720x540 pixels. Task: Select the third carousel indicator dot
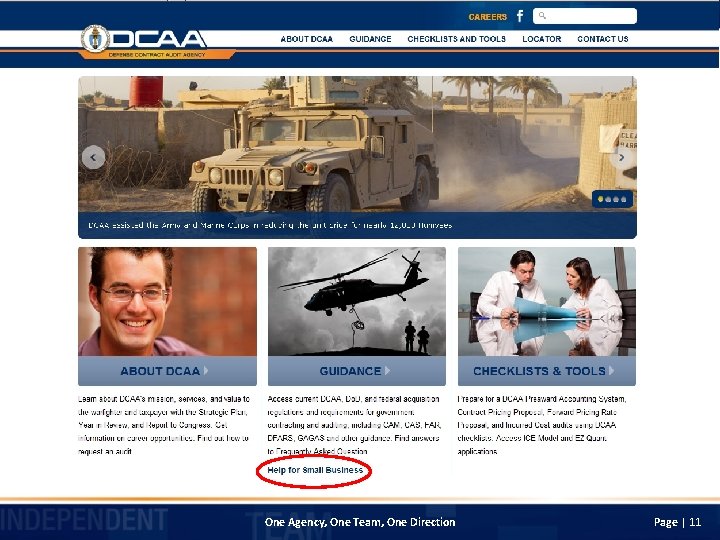[616, 199]
